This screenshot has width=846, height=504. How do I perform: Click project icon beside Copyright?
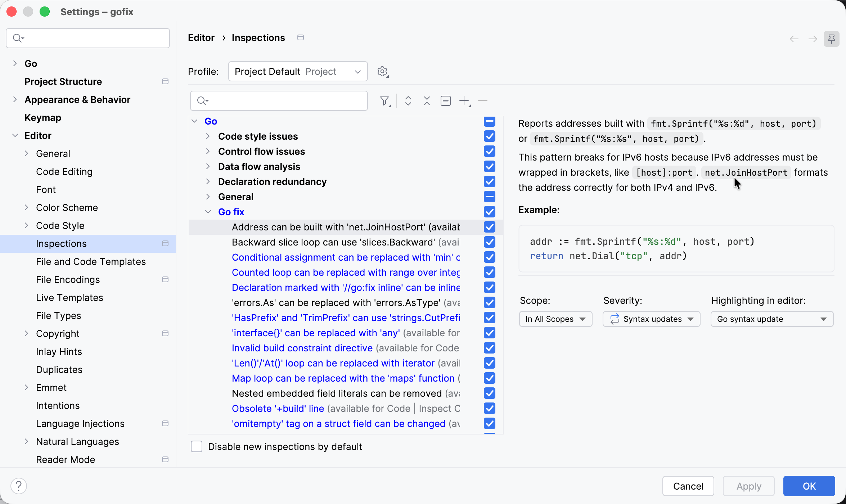click(x=165, y=333)
